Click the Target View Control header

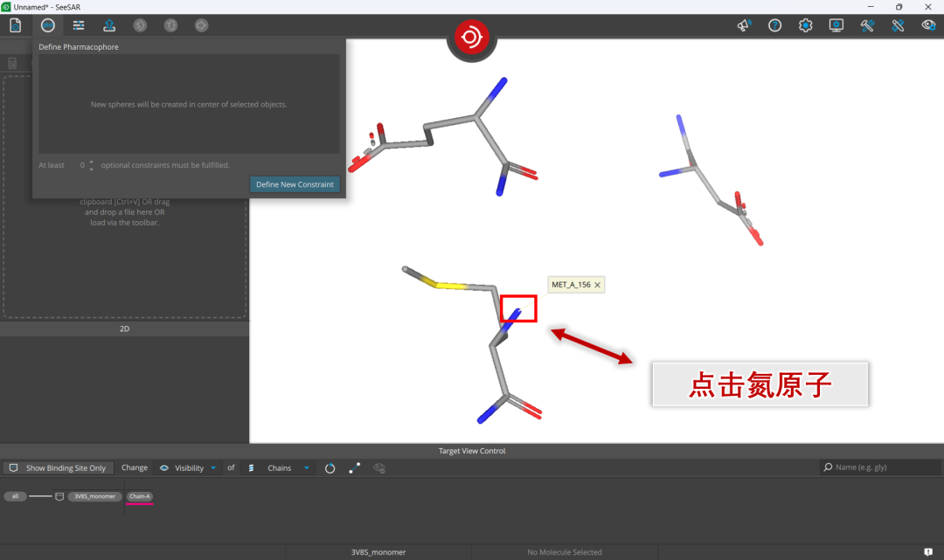[472, 451]
